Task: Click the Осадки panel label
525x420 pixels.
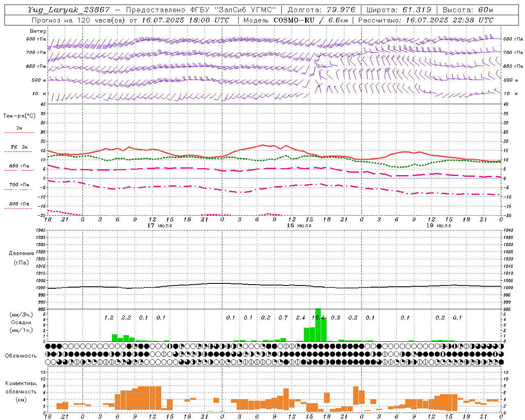Action: (21, 322)
